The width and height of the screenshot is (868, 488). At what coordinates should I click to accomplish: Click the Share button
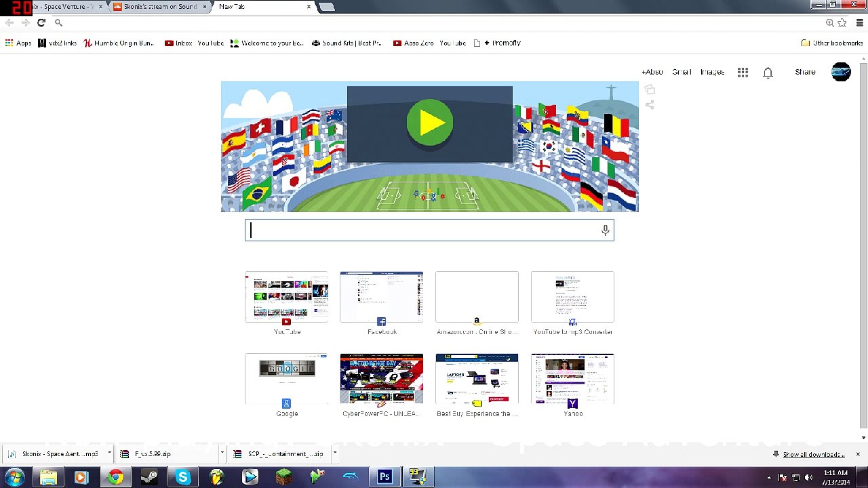[x=805, y=72]
